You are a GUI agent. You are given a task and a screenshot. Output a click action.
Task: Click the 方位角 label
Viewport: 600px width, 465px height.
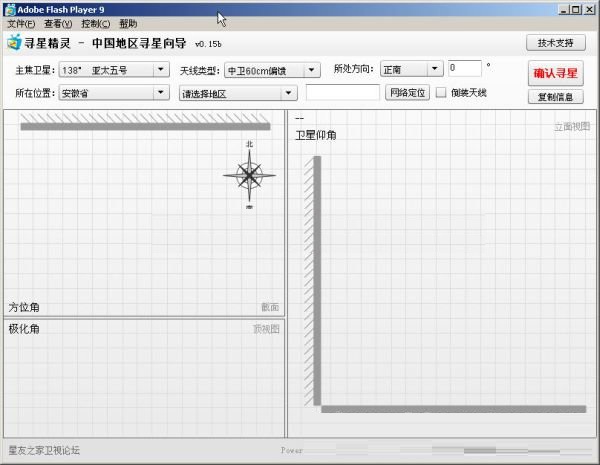(x=24, y=307)
